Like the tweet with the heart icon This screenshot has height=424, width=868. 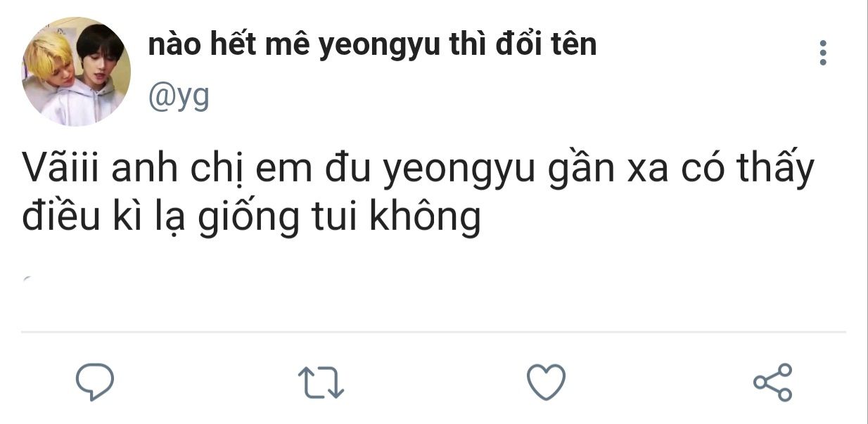(546, 382)
